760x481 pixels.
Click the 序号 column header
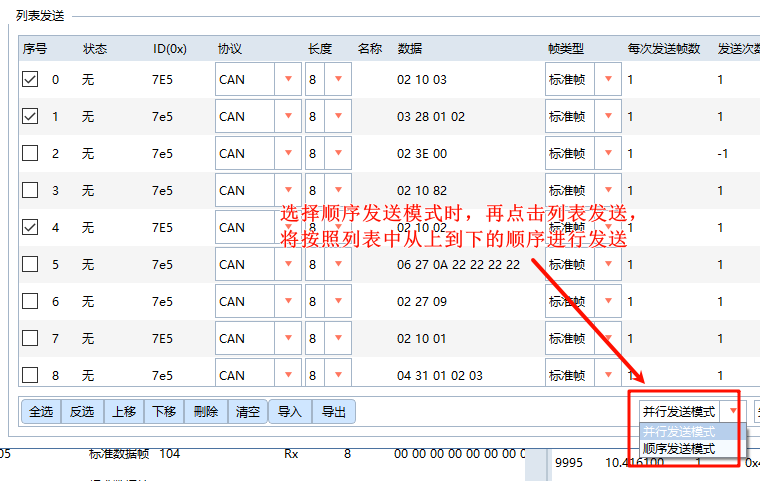coord(35,48)
